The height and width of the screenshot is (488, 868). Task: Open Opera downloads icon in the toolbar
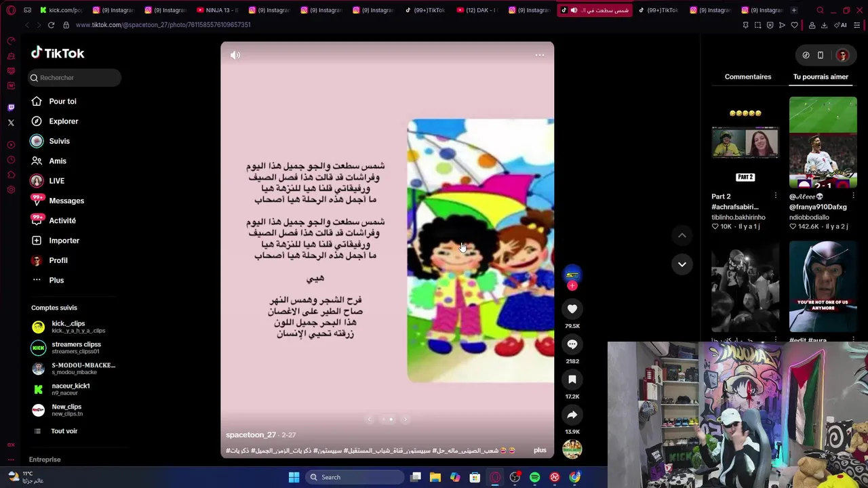pyautogui.click(x=824, y=25)
